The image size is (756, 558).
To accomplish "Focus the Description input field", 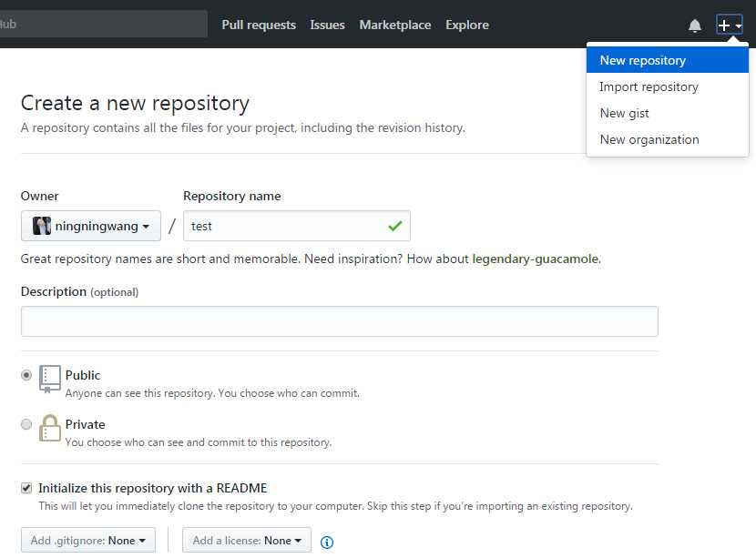I will [x=340, y=321].
